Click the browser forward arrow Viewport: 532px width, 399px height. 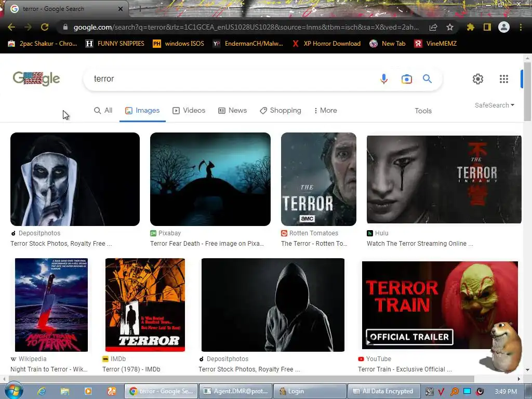[x=28, y=27]
